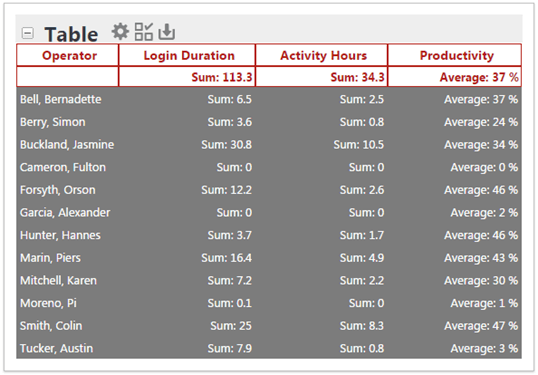The image size is (538, 375).
Task: Click the Average: 37 % total summary cell
Action: (x=455, y=77)
